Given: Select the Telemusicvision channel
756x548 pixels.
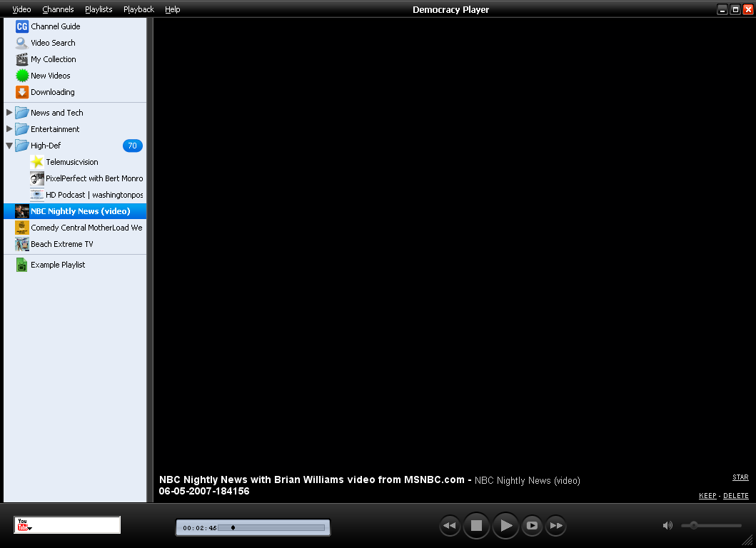Looking at the screenshot, I should (x=75, y=162).
